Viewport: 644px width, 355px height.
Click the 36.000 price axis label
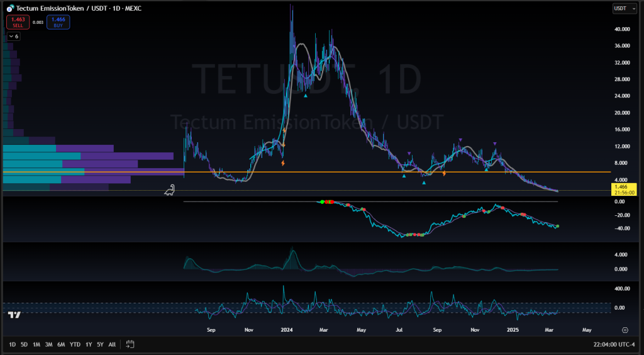point(623,45)
